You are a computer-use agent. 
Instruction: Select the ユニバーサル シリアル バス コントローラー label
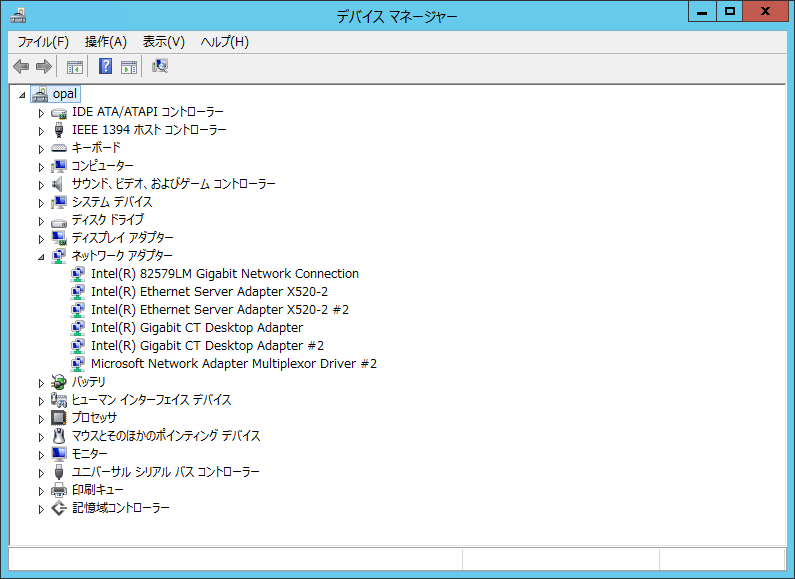click(165, 472)
